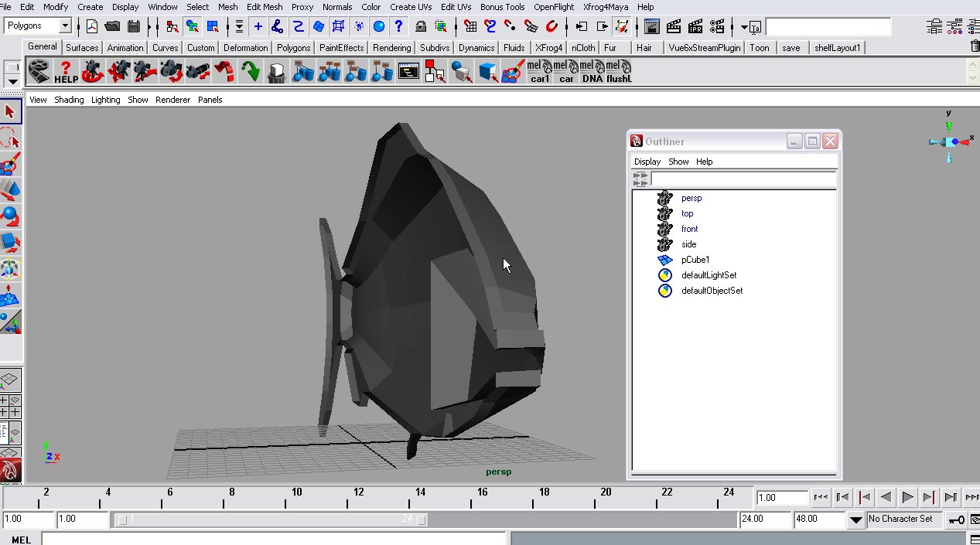Click the MEL command line input
Screen dimensions: 980x545
pos(275,539)
